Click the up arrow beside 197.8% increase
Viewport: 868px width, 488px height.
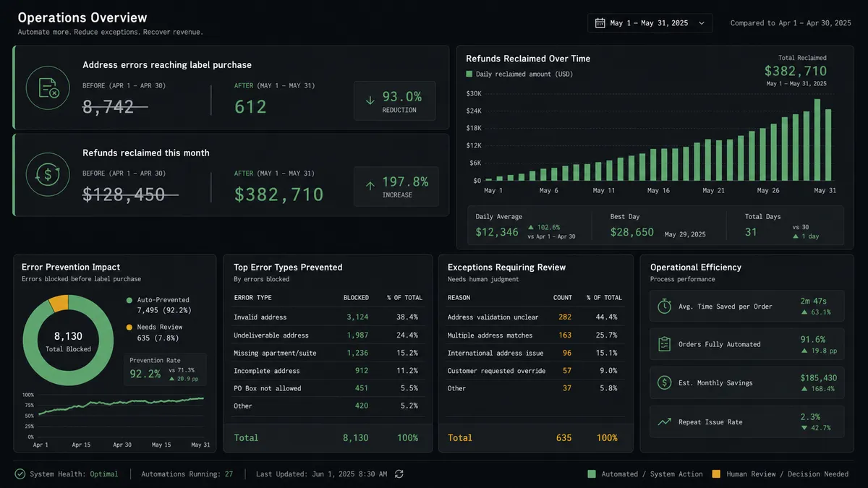[370, 186]
